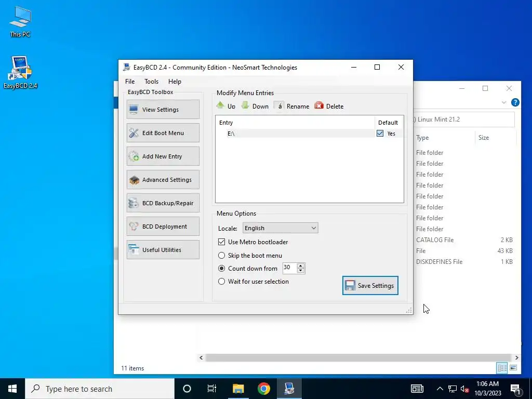Click the Linux Mint 21.2 search box
This screenshot has width=532, height=399.
[x=463, y=119]
